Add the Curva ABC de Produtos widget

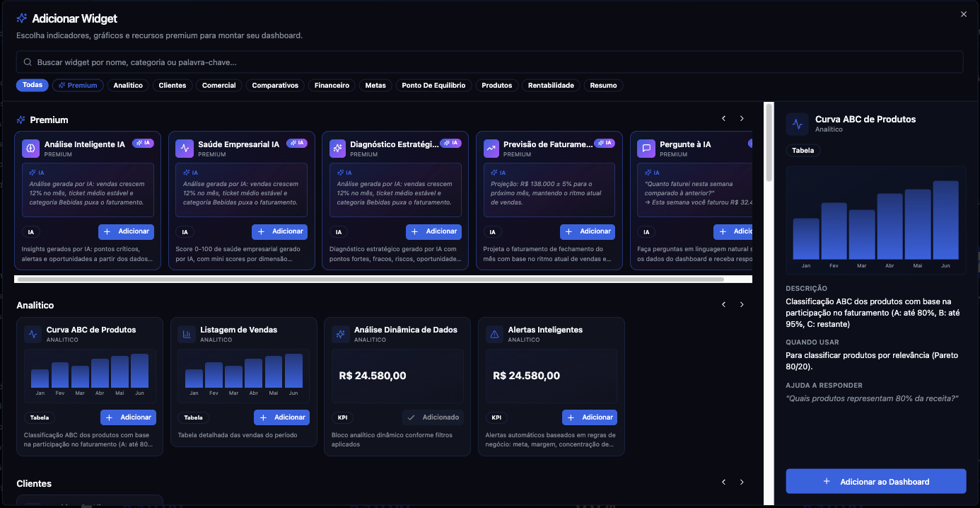[128, 417]
